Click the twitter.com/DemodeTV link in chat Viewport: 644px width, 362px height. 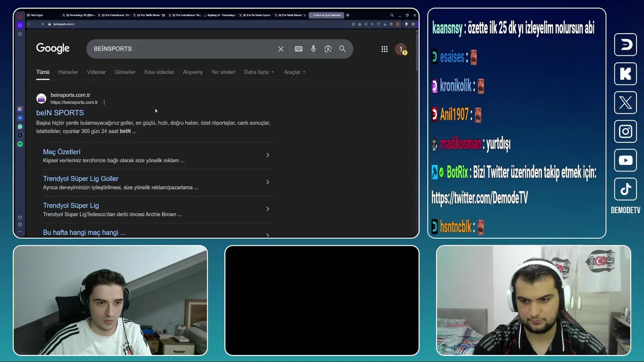(x=479, y=198)
